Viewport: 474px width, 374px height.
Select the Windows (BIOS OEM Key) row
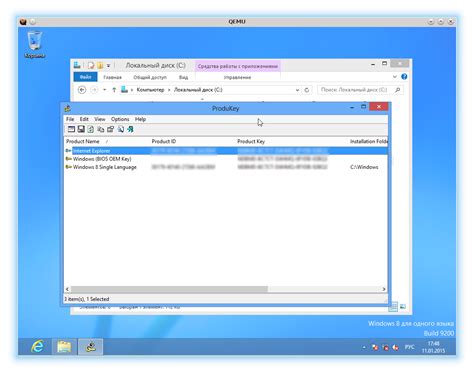pyautogui.click(x=226, y=159)
